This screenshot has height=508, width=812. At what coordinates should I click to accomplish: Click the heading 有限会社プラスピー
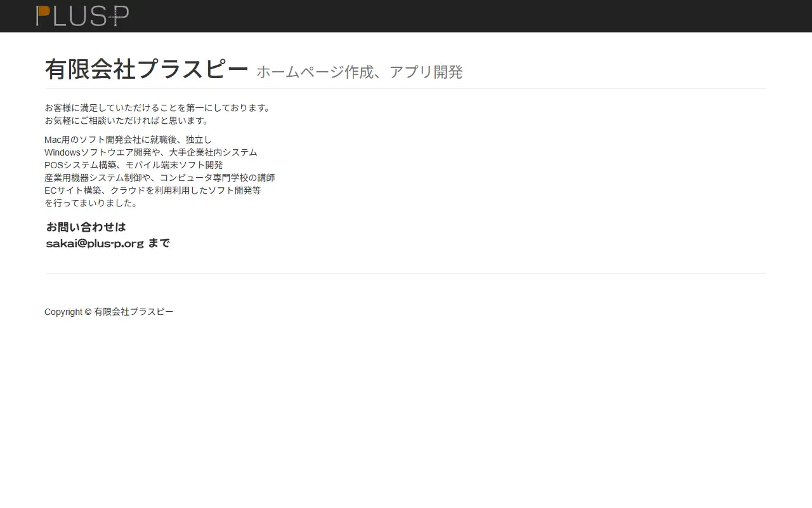tap(147, 69)
